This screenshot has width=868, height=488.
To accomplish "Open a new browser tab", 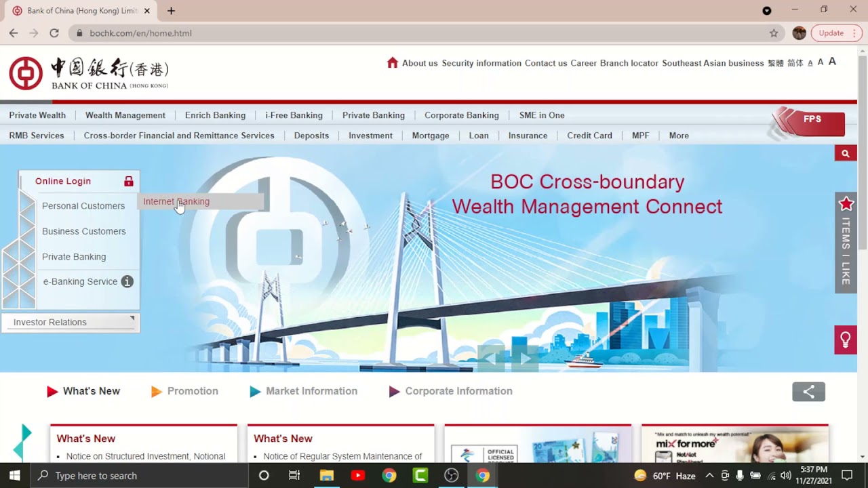I will 171,11.
